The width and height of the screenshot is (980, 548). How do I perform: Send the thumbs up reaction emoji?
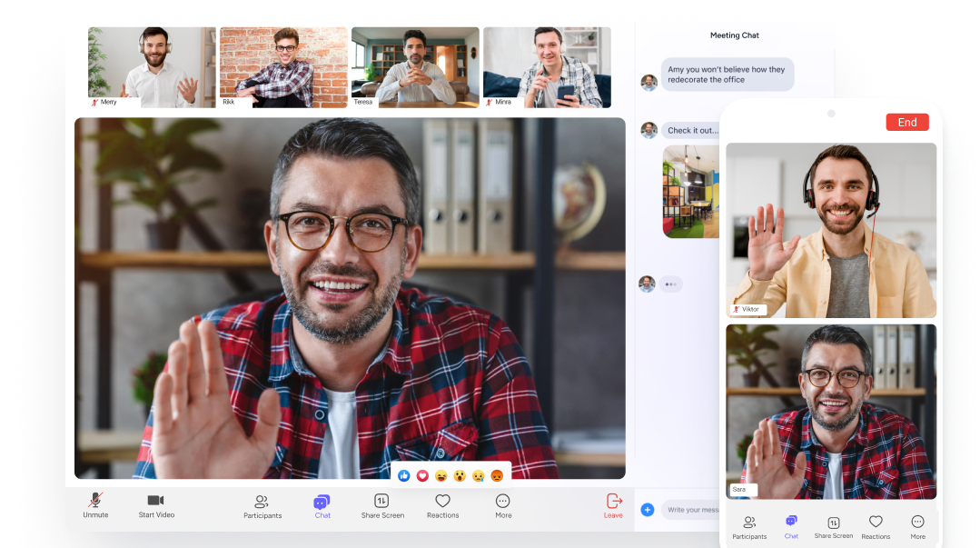click(404, 475)
